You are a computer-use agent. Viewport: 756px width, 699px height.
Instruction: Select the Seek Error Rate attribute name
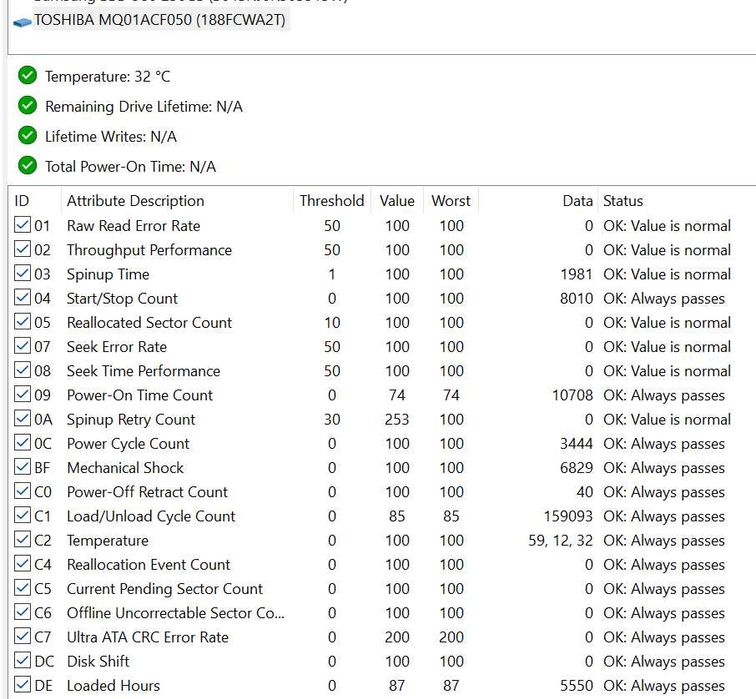point(117,347)
